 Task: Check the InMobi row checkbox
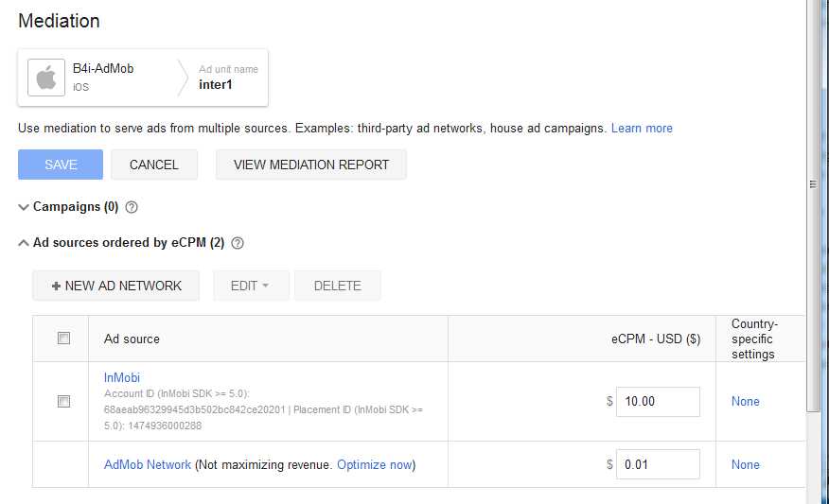[x=64, y=402]
